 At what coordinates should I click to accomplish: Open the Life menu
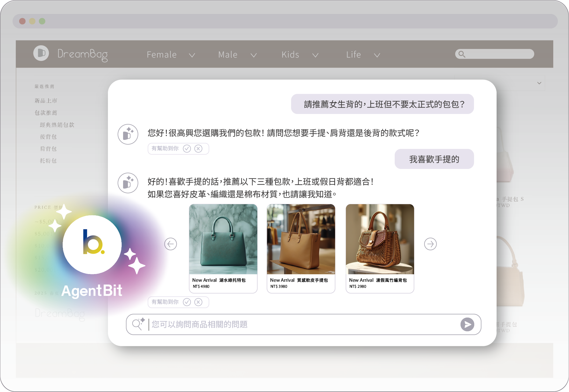coord(353,54)
